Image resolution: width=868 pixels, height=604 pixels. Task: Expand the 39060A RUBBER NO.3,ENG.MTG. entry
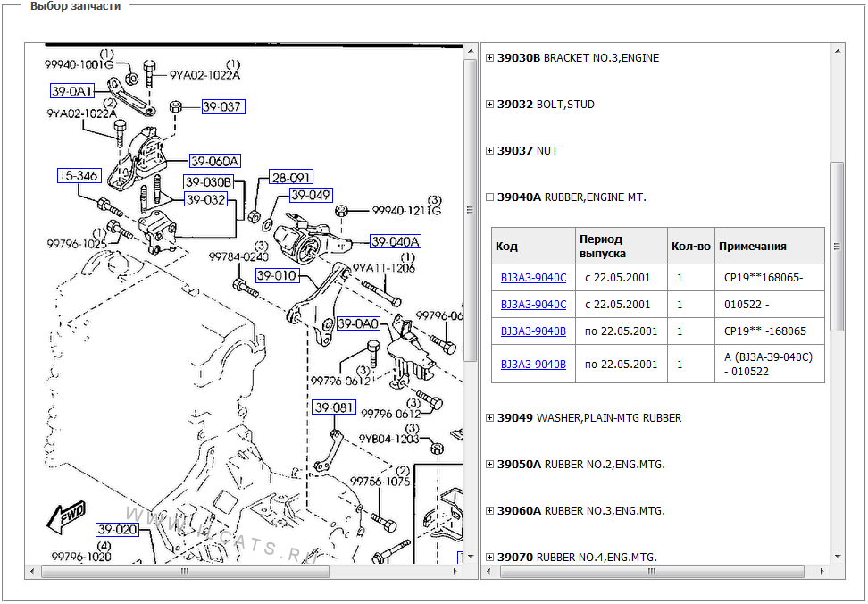pyautogui.click(x=489, y=511)
